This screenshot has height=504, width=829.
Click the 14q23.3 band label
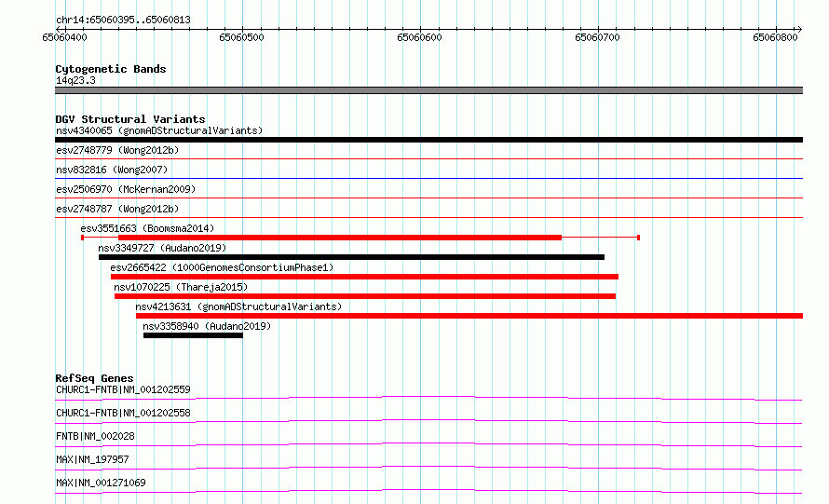pos(75,80)
